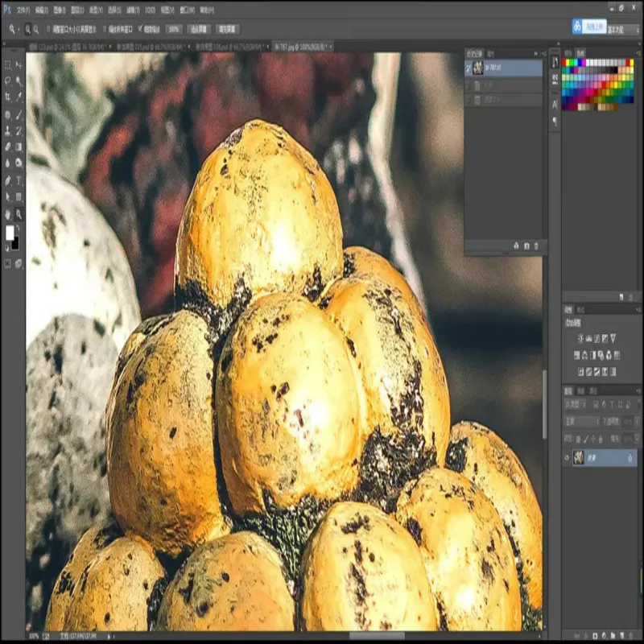The width and height of the screenshot is (644, 644).
Task: Toggle scrubby zoom checkbox
Action: point(140,29)
